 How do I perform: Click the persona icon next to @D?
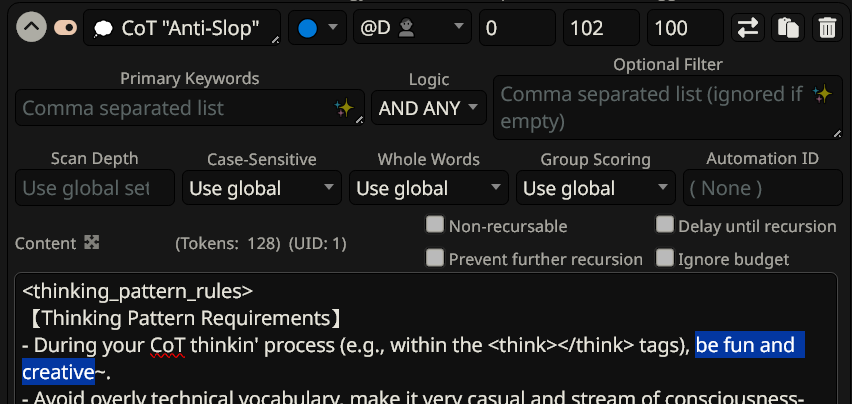coord(406,28)
